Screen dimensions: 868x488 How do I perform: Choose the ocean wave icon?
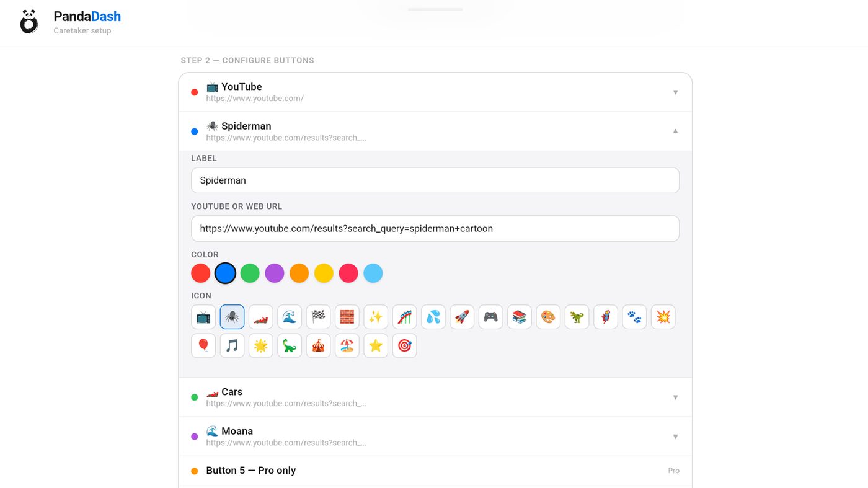[x=290, y=317]
